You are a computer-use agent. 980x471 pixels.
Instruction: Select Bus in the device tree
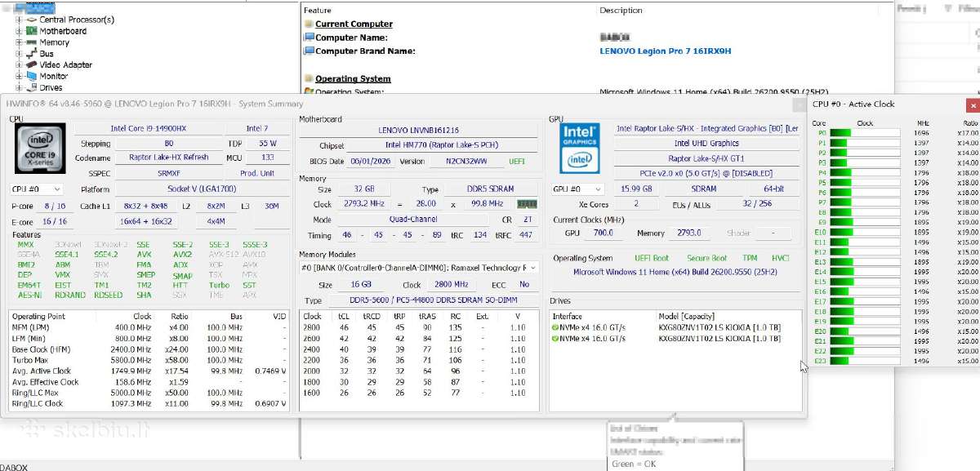click(x=47, y=54)
